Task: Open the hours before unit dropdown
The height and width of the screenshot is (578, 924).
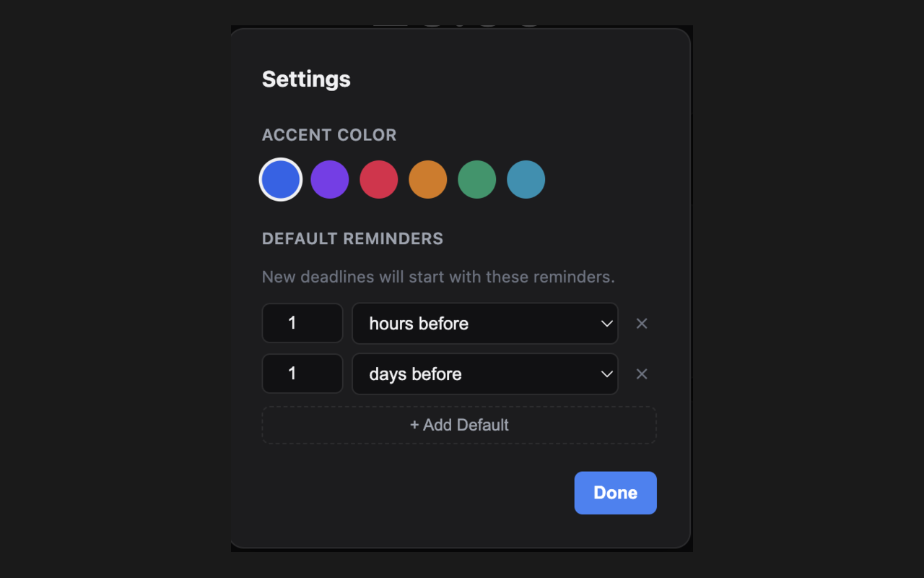Action: 485,324
